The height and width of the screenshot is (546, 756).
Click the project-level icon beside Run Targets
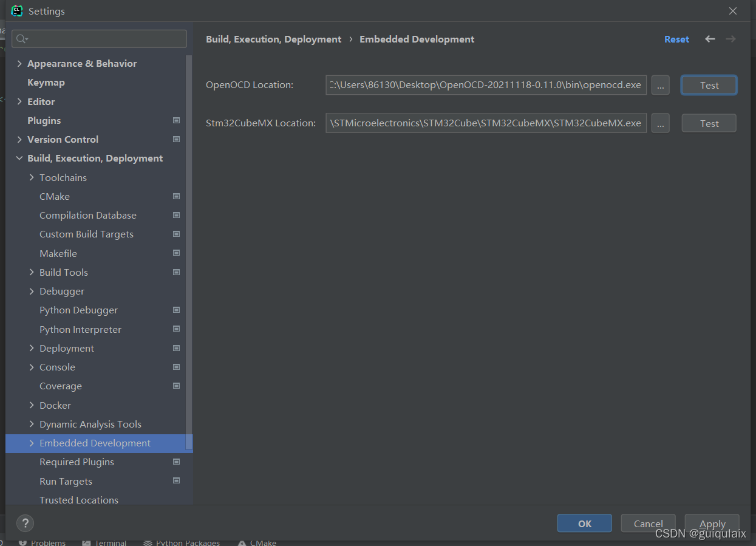coord(176,481)
